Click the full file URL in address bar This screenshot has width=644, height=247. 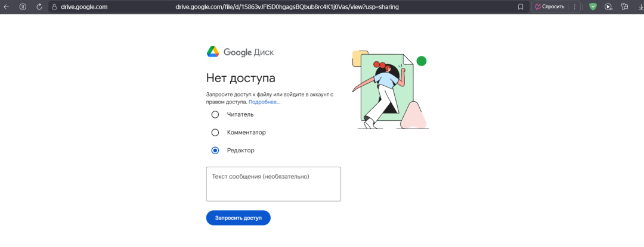click(x=287, y=7)
